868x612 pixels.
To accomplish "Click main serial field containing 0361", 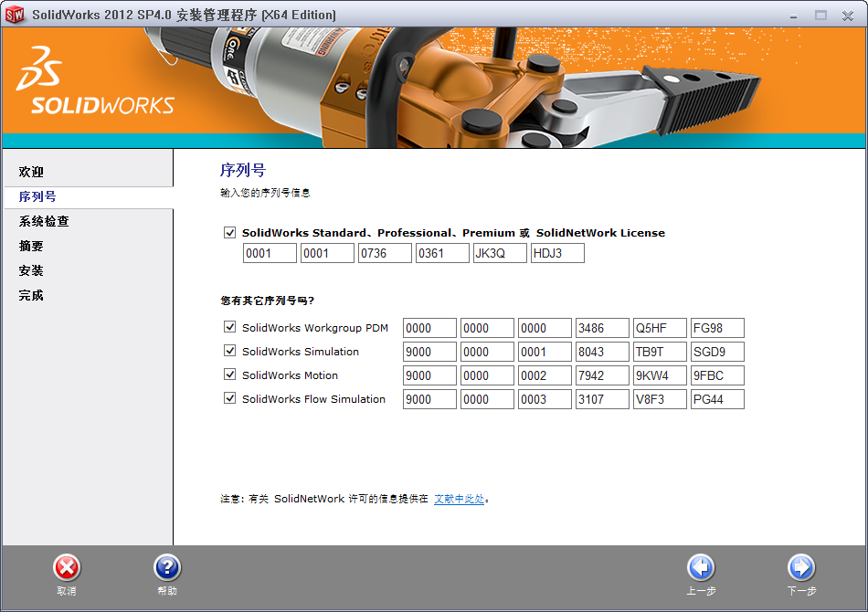I will [x=442, y=253].
